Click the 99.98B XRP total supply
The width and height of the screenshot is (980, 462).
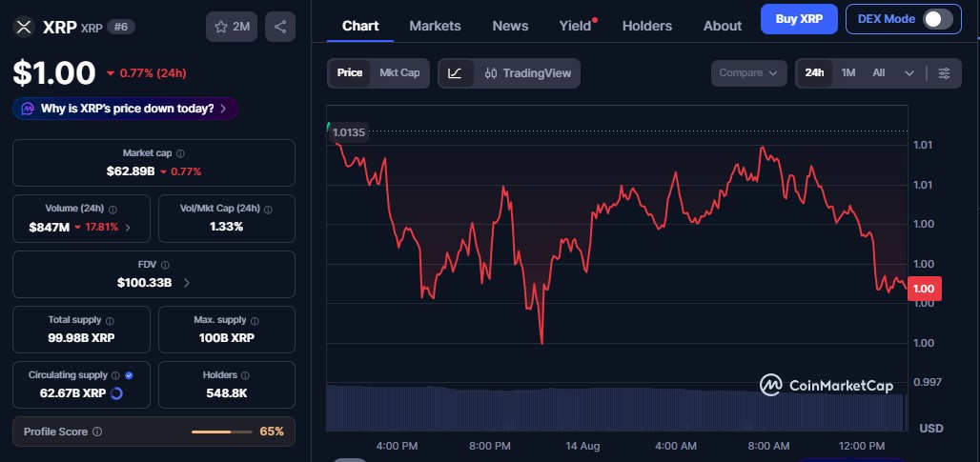click(x=81, y=338)
